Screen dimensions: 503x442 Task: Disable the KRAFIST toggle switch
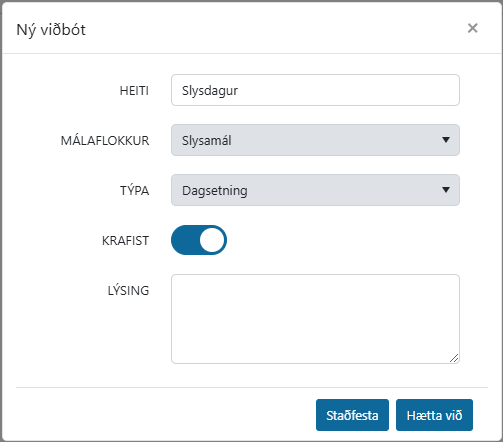[199, 240]
